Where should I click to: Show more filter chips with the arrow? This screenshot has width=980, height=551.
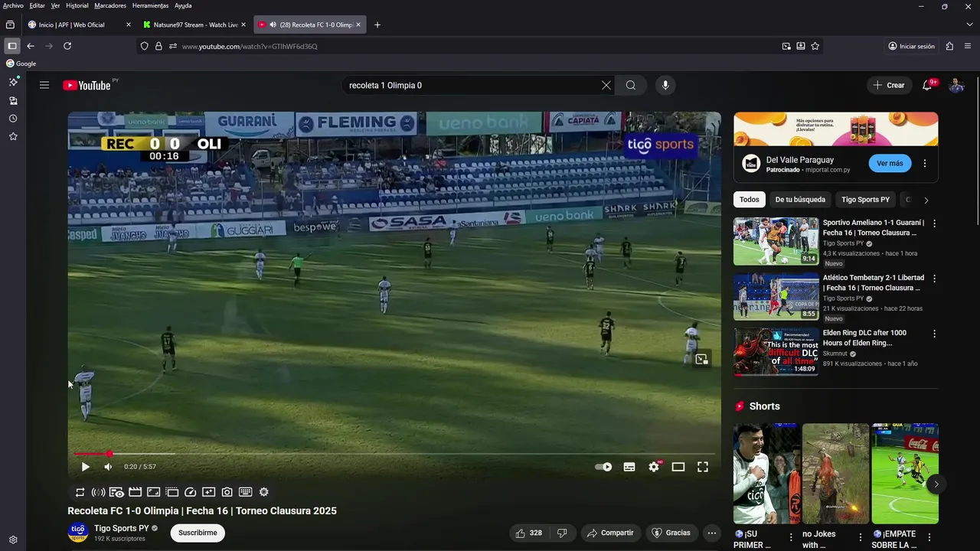pos(926,200)
